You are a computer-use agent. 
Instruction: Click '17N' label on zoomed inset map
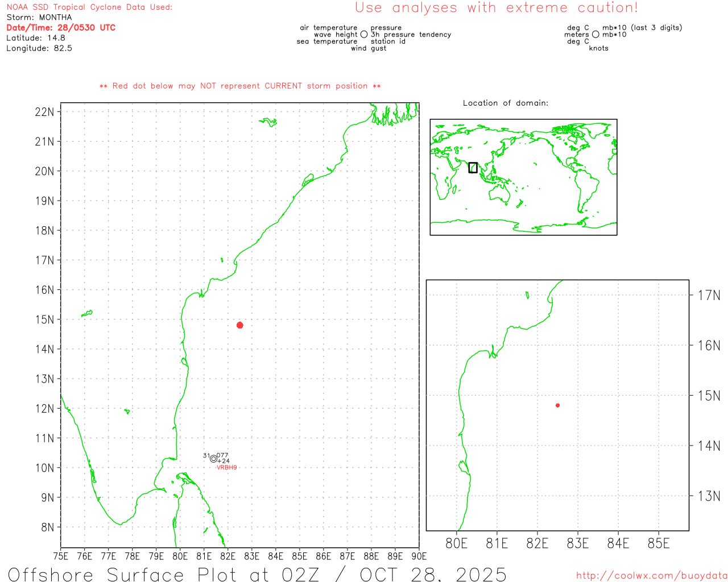pos(709,296)
